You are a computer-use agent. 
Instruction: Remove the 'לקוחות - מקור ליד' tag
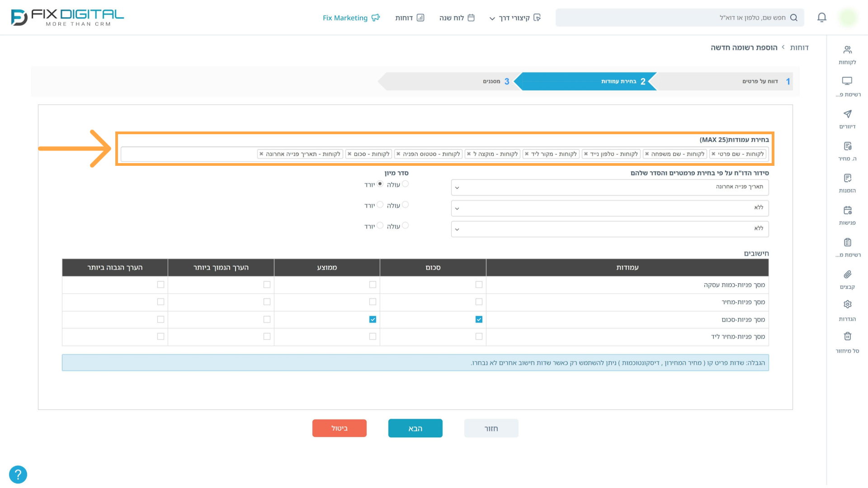pos(527,154)
